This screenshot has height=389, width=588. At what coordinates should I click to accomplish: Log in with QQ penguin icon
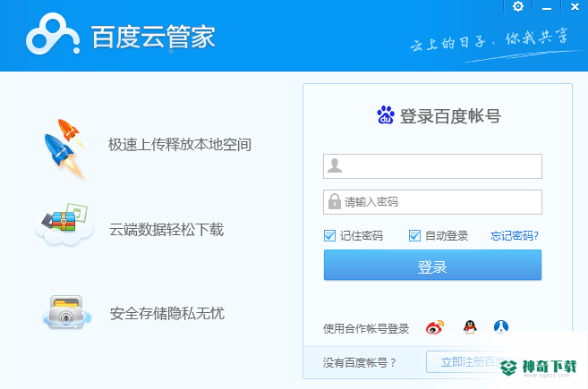point(470,327)
